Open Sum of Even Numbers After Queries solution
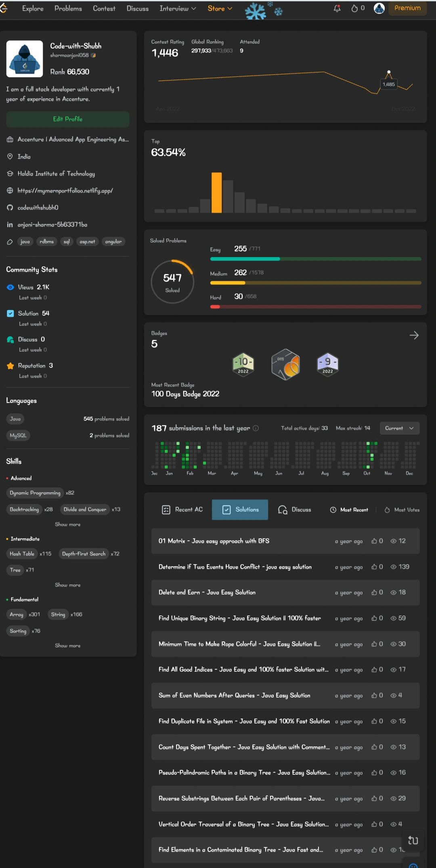The width and height of the screenshot is (436, 868). (x=285, y=696)
